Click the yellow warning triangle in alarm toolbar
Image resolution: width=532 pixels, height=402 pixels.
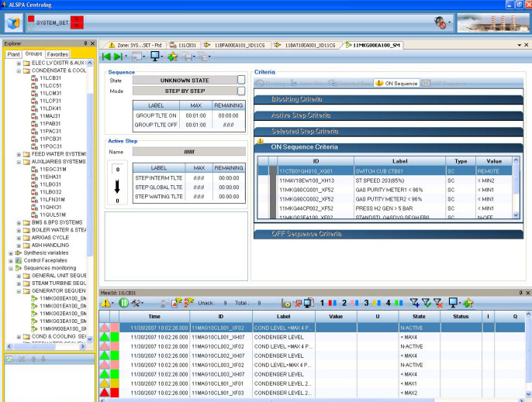click(x=105, y=303)
